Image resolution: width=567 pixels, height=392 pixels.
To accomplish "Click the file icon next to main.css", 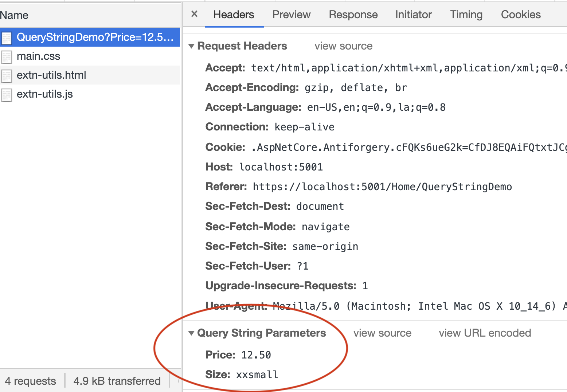I will click(x=7, y=56).
